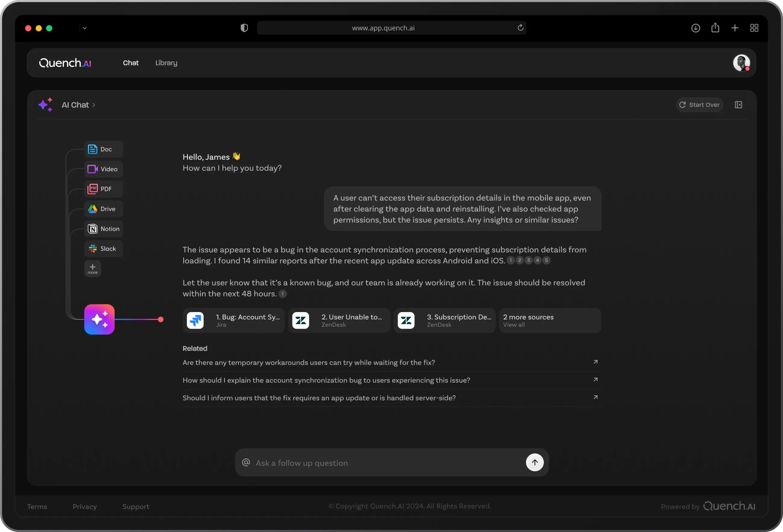Toggle the sidebar panel icon

(x=738, y=105)
